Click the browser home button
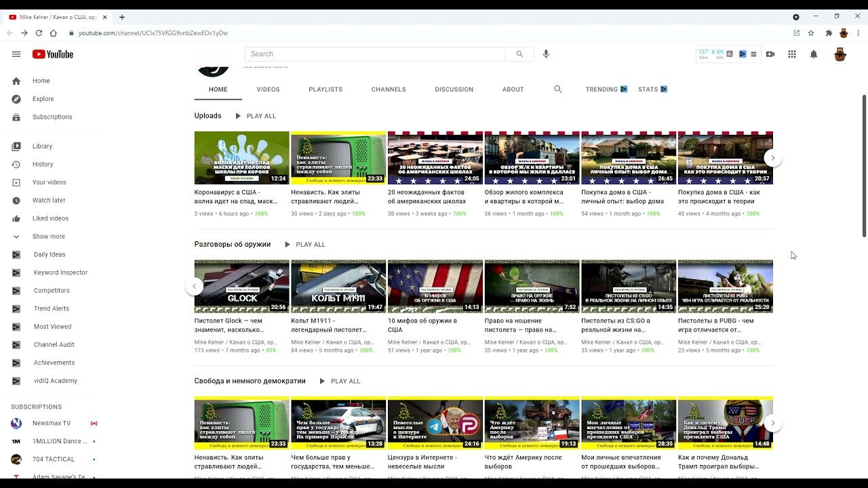Screen dimensions: 868x488 pyautogui.click(x=54, y=33)
